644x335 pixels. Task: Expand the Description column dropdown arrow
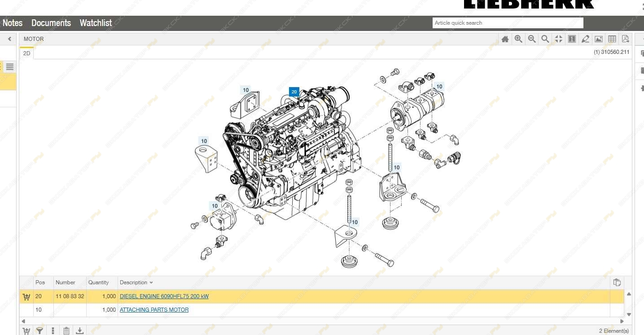click(x=151, y=282)
